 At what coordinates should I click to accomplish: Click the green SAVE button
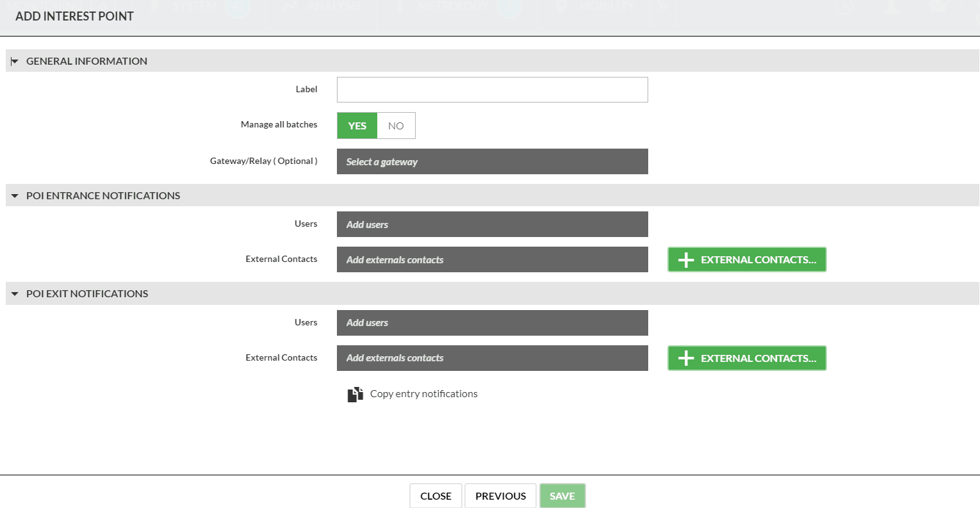(562, 496)
